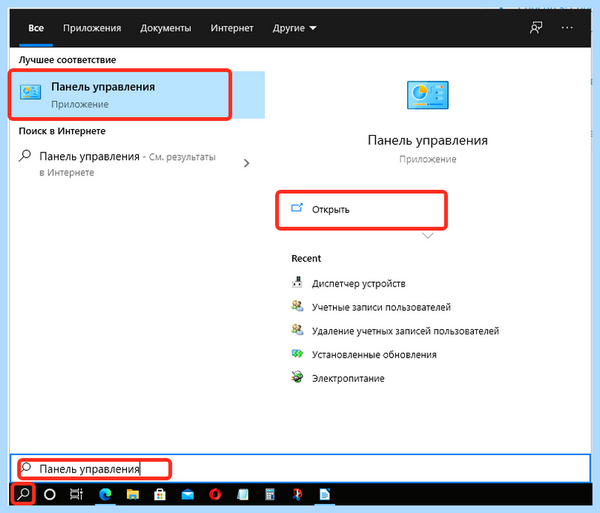Click Диспетчер устройств icon in Recent

coord(297,282)
